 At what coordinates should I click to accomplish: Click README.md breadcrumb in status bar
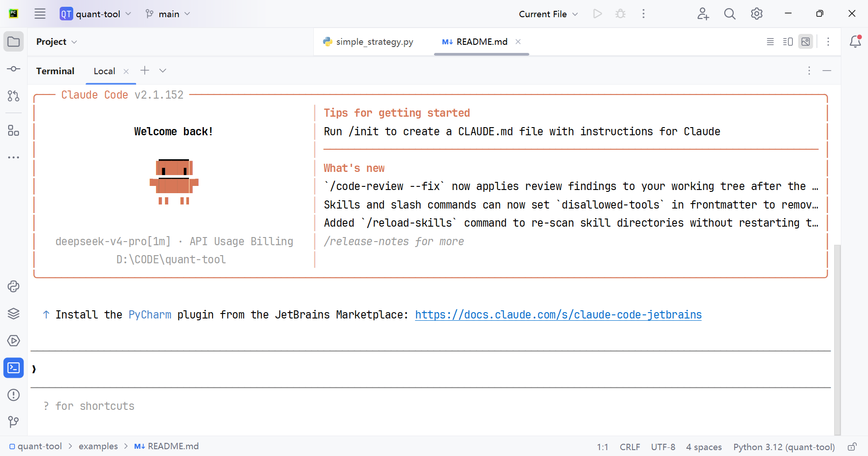[x=166, y=446]
